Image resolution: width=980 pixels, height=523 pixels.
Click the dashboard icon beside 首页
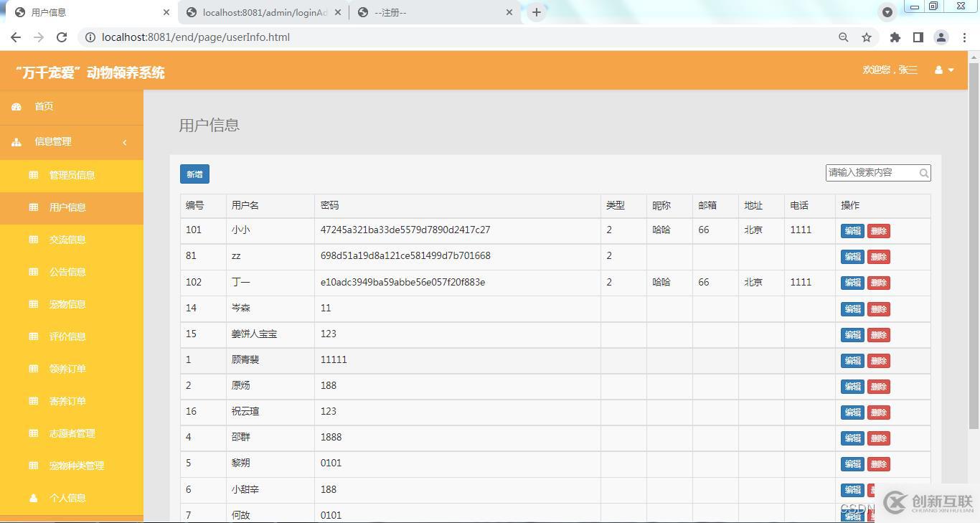[17, 106]
